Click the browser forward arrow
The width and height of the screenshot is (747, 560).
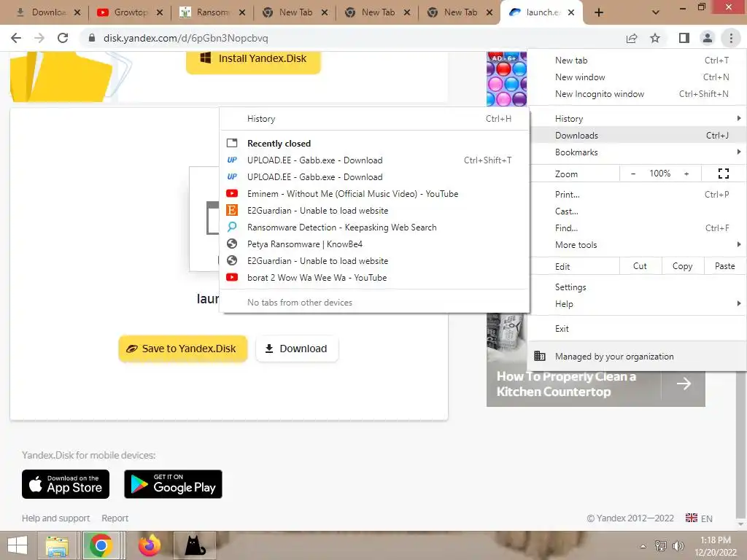click(39, 38)
